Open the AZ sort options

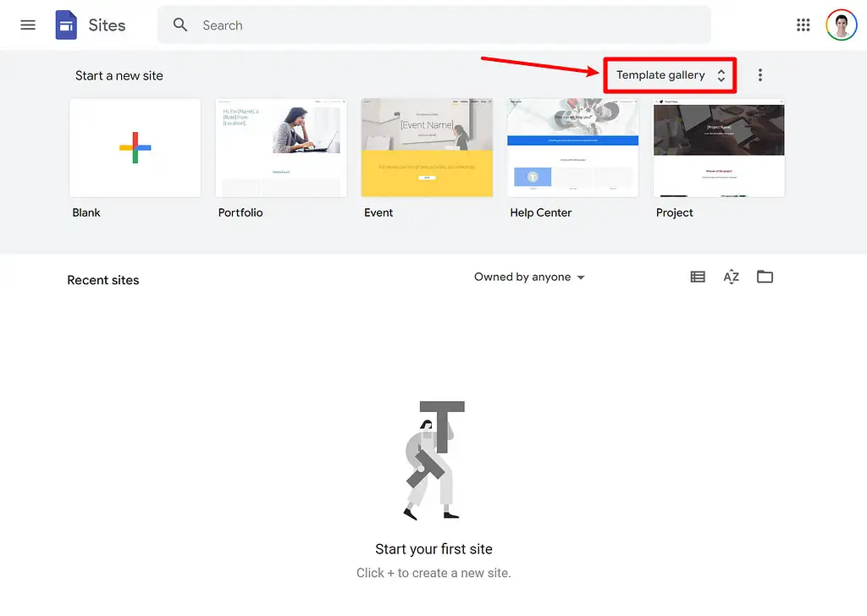(731, 277)
